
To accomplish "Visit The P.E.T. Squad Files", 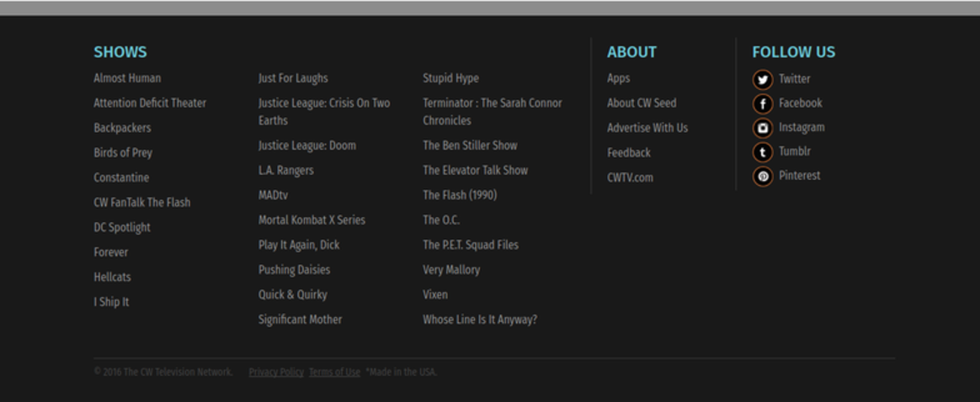I will click(471, 245).
